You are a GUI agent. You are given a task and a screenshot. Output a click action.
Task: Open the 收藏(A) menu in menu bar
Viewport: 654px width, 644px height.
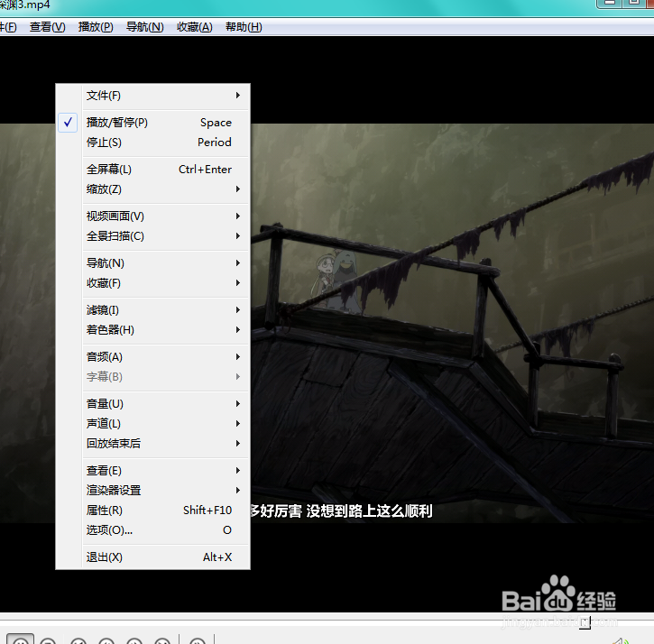[194, 27]
